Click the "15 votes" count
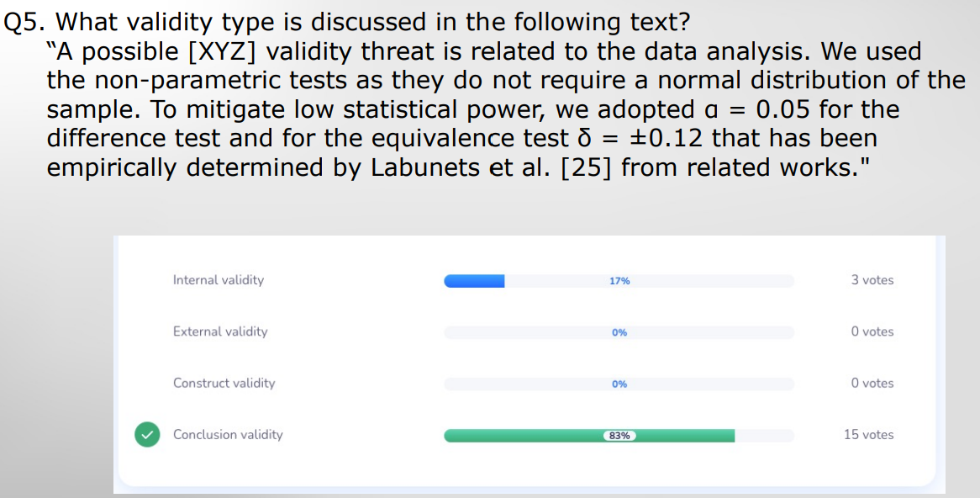980x498 pixels. 869,435
